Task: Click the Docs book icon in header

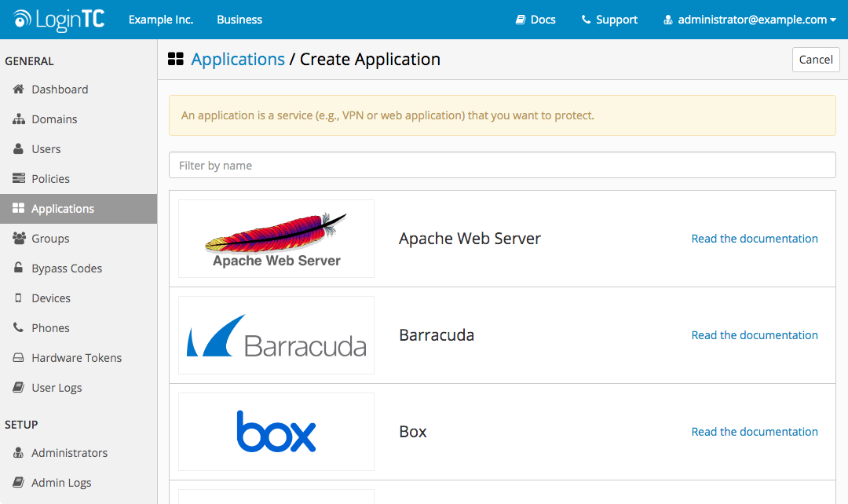Action: (x=521, y=20)
